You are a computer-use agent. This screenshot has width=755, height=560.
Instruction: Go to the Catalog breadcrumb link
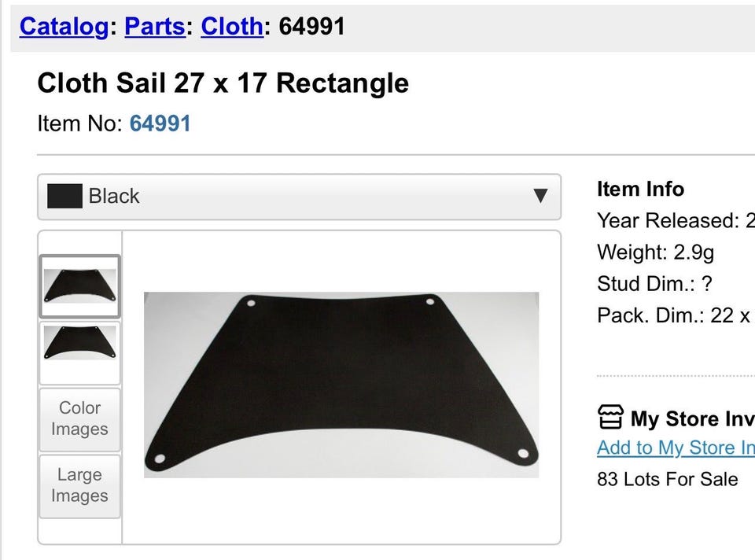(x=64, y=26)
